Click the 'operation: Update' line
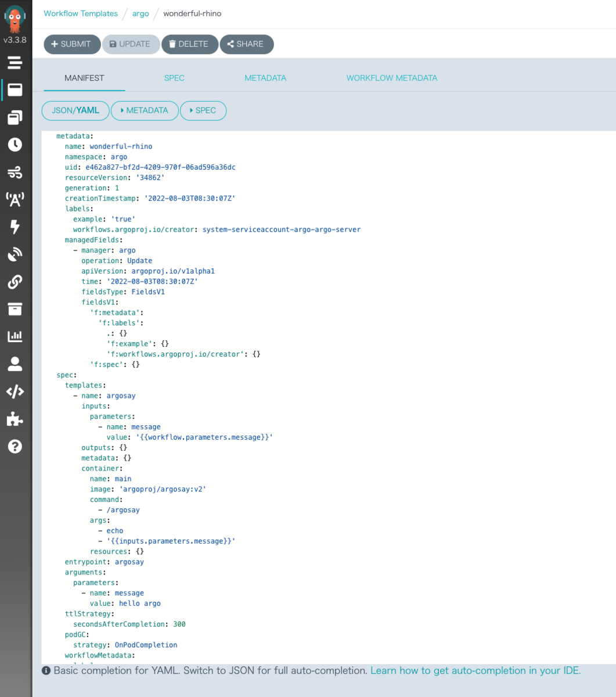The width and height of the screenshot is (616, 697). point(117,261)
